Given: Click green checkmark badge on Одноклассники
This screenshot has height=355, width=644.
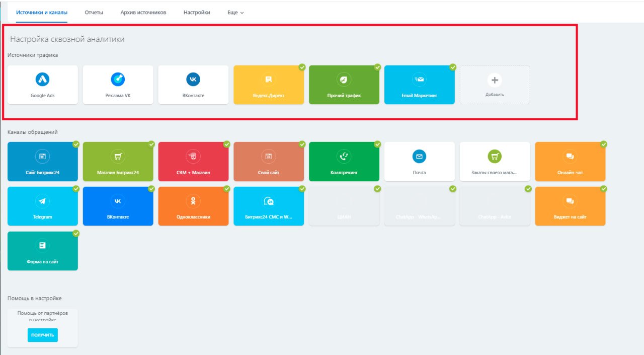Looking at the screenshot, I should coord(226,189).
